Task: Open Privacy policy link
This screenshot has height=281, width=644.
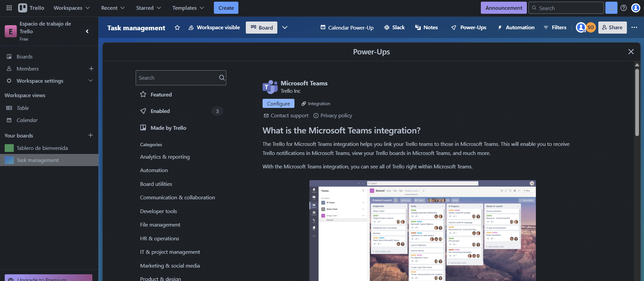Action: 333,116
